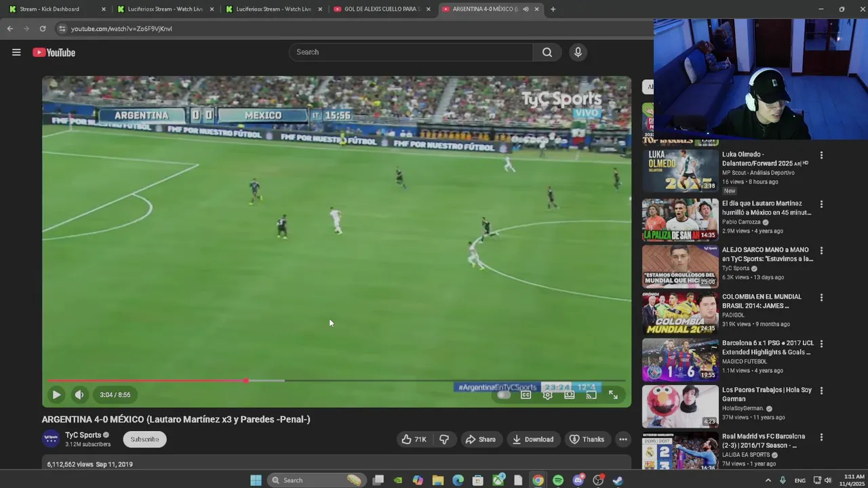
Task: Close the Stream - Kick Dashboard tab
Action: coord(103,9)
